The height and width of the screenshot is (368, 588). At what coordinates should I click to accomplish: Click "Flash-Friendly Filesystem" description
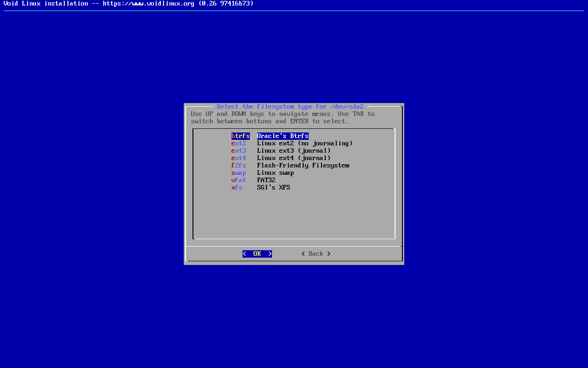pyautogui.click(x=303, y=166)
